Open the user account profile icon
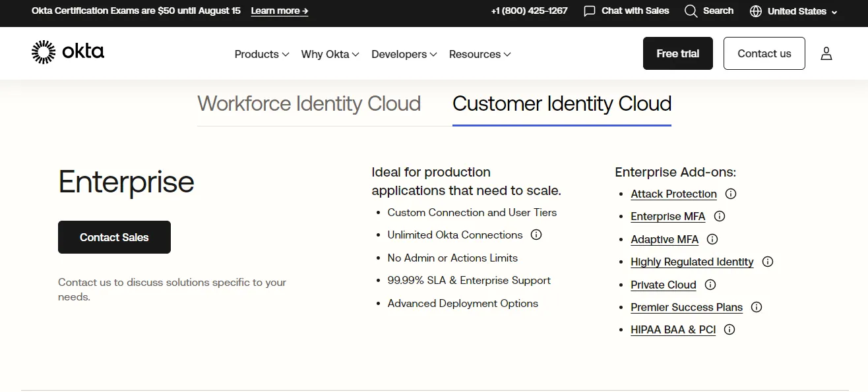This screenshot has height=392, width=868. pos(826,53)
